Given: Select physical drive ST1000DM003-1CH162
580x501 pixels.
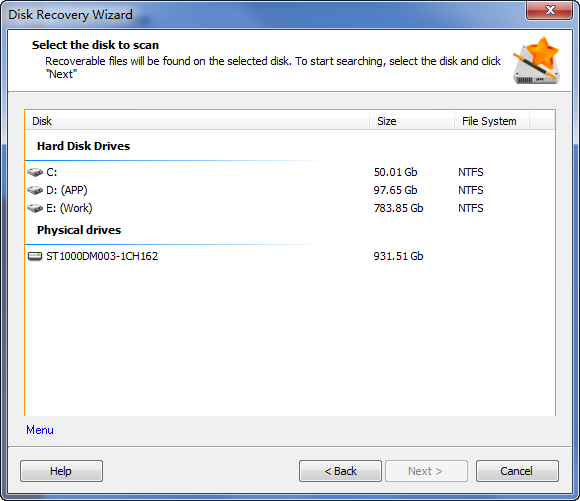Looking at the screenshot, I should pyautogui.click(x=290, y=256).
